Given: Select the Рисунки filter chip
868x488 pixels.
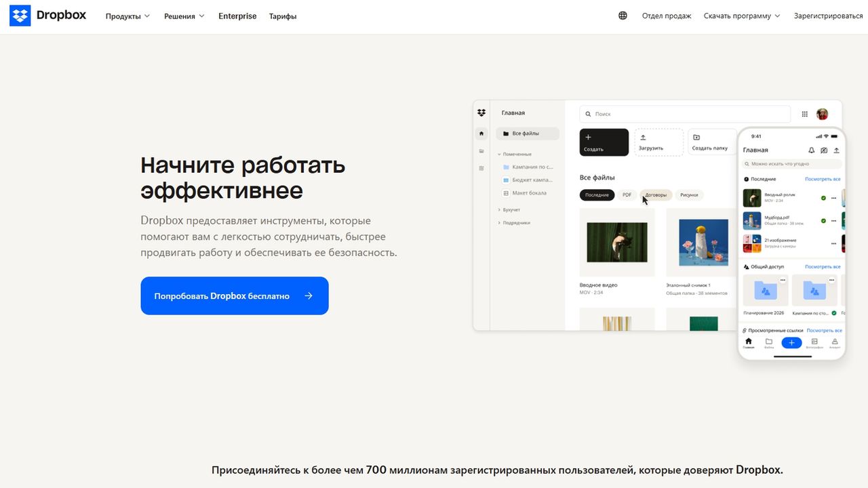Looking at the screenshot, I should coord(689,195).
